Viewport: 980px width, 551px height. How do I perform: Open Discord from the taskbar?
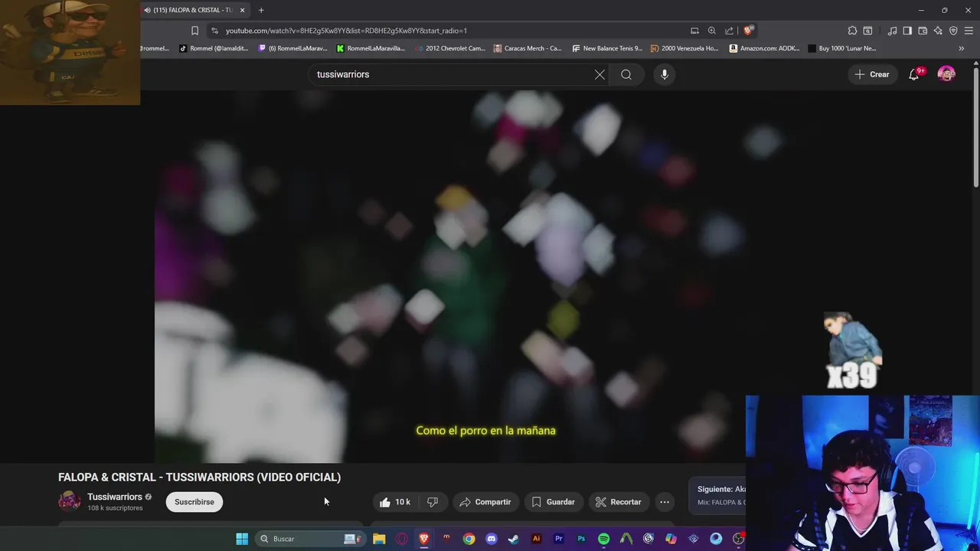(x=492, y=539)
